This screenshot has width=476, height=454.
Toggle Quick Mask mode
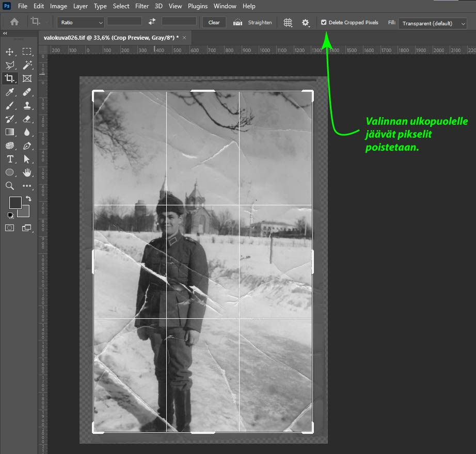pos(10,228)
